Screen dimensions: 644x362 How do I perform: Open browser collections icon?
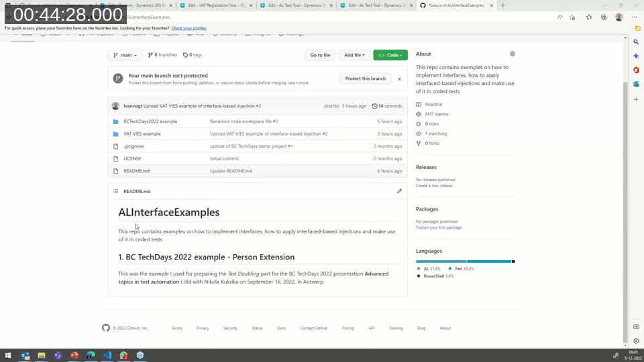(604, 17)
